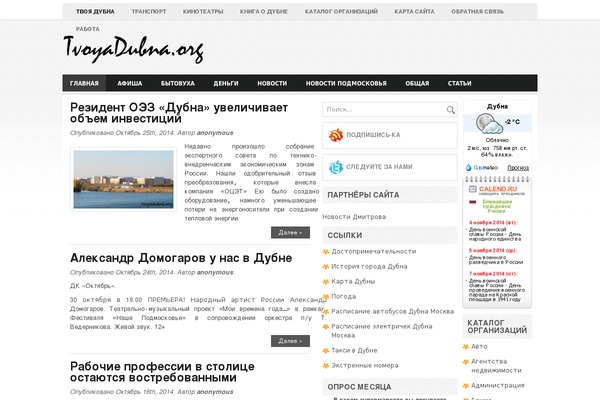Select the Общая menu item

417,83
